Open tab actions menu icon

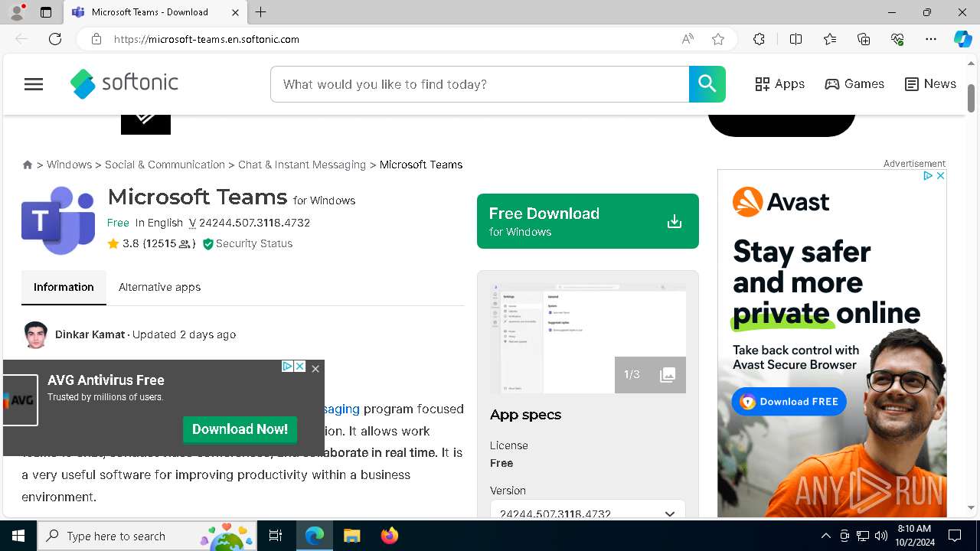tap(46, 12)
